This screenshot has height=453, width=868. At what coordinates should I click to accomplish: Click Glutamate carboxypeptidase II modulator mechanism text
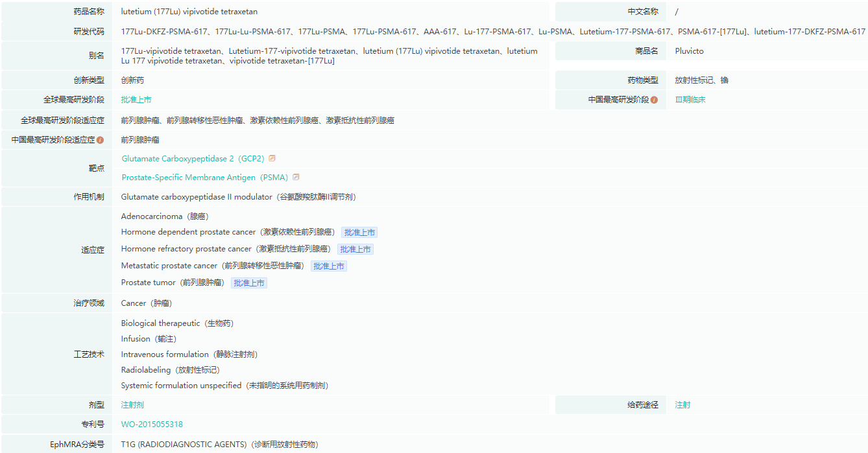[x=238, y=197]
